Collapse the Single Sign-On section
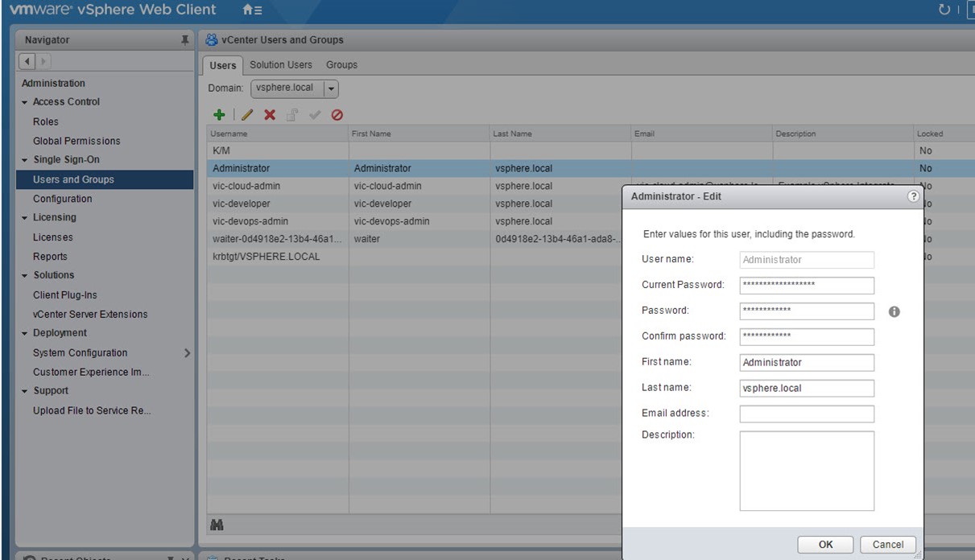 (25, 160)
